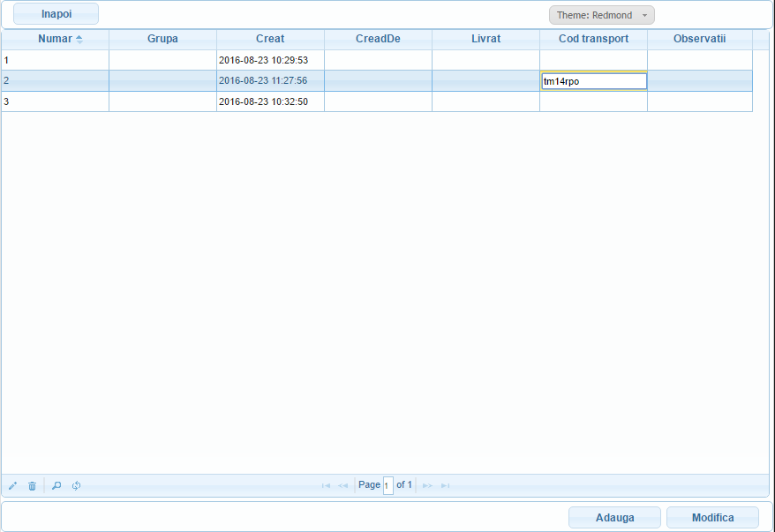Viewport: 775px width, 532px height.
Task: Select the edit pencil icon in the toolbar
Action: [12, 485]
